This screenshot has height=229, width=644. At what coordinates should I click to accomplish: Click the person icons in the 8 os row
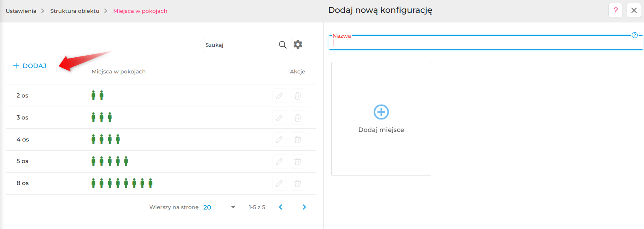click(x=122, y=183)
